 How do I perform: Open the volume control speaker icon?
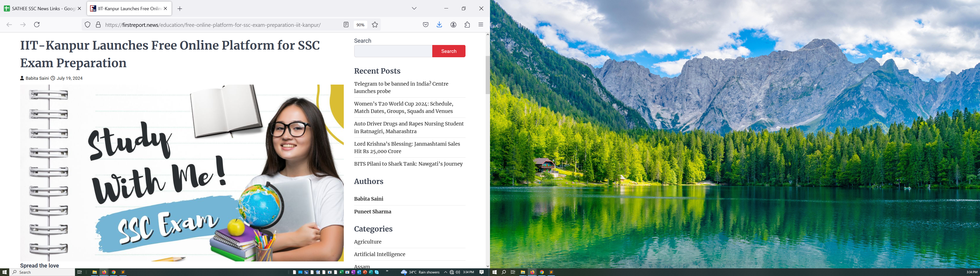click(x=458, y=272)
